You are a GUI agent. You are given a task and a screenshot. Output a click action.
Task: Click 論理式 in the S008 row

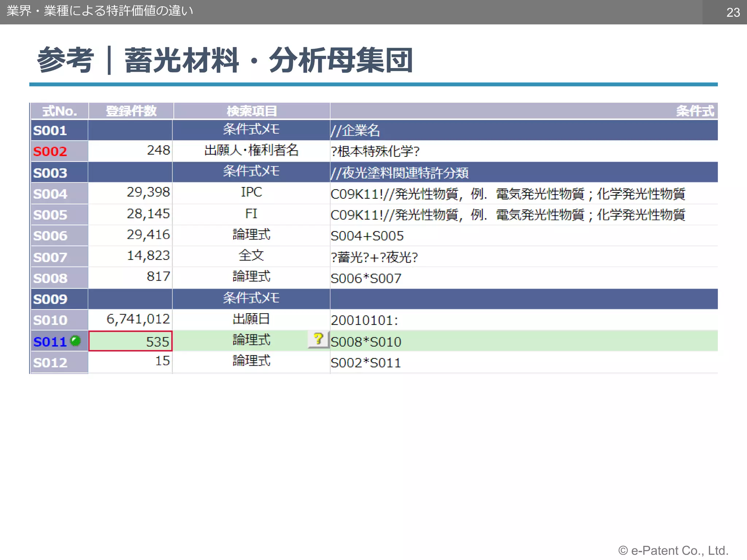tap(251, 276)
